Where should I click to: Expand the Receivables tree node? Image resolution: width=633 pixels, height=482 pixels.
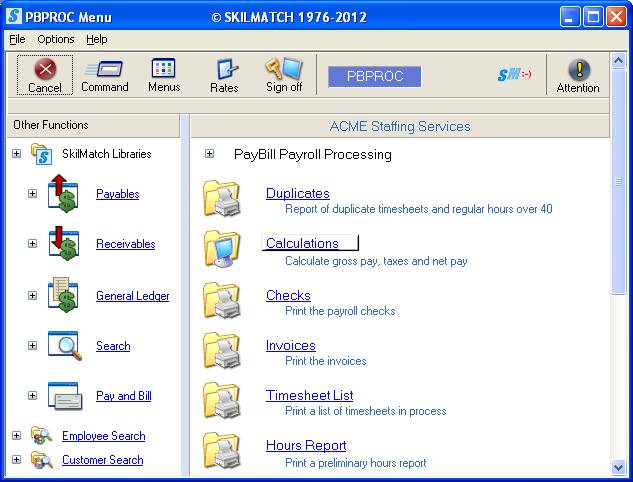32,243
